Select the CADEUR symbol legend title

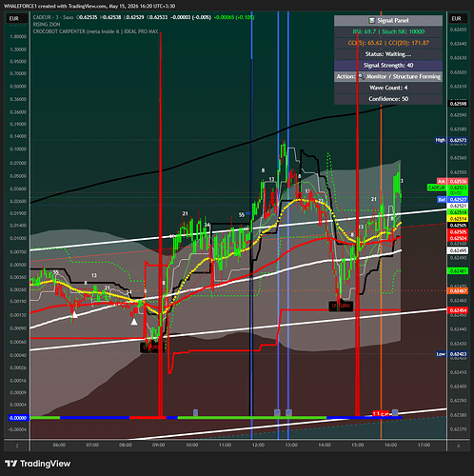(x=53, y=17)
